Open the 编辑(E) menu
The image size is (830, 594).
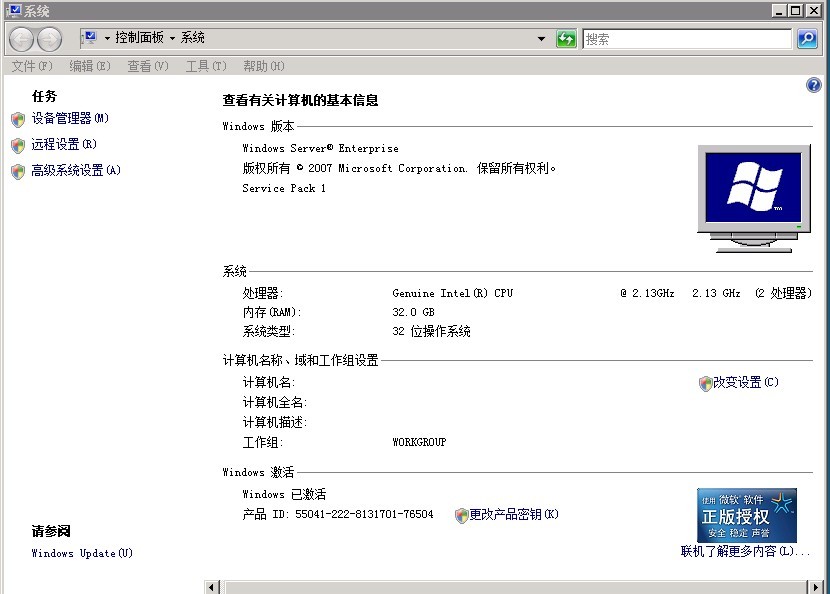89,66
